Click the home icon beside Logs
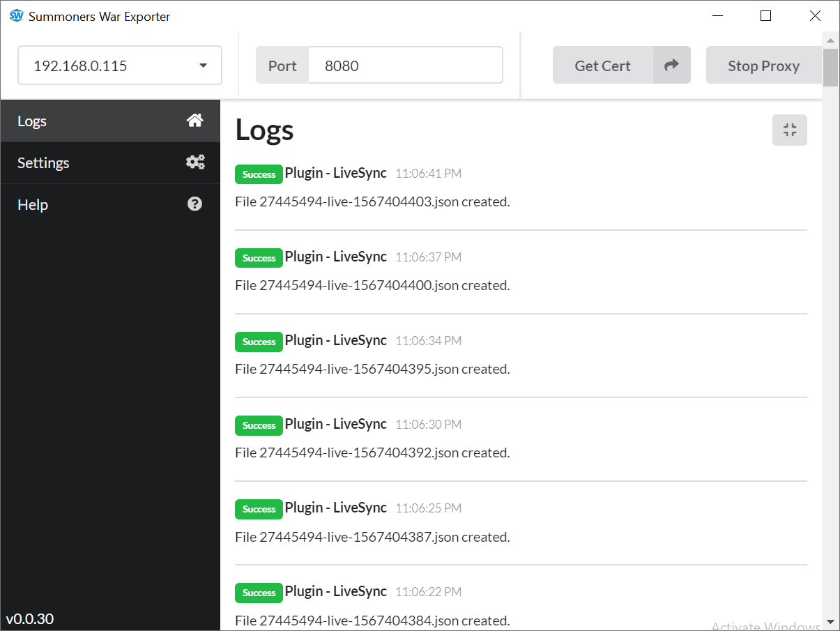Viewport: 840px width, 631px height. (195, 120)
